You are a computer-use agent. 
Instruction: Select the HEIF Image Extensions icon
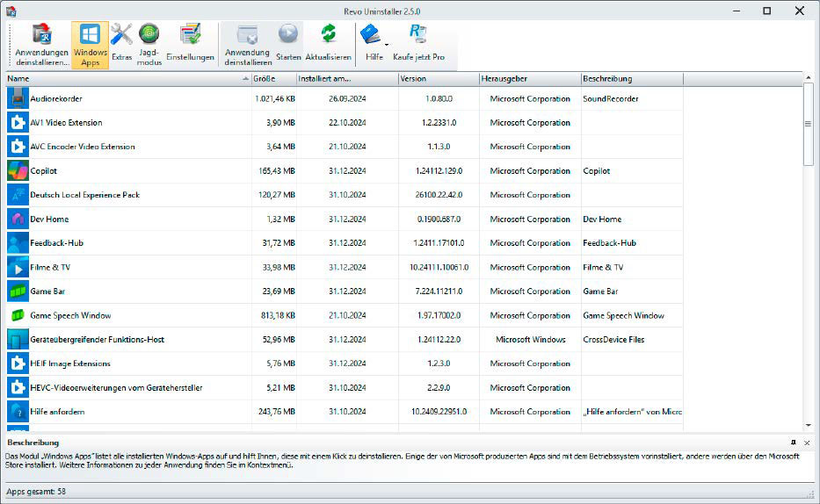[x=18, y=364]
